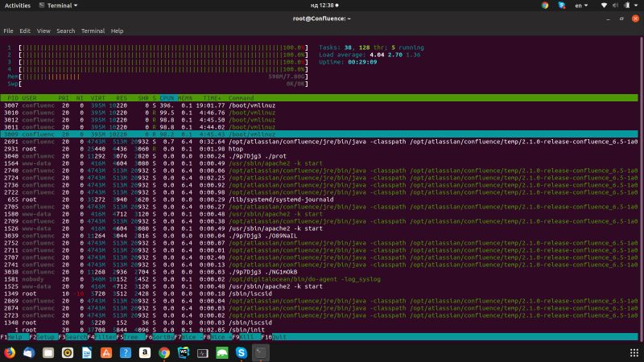Open Google Chrome from the dock

point(164,352)
